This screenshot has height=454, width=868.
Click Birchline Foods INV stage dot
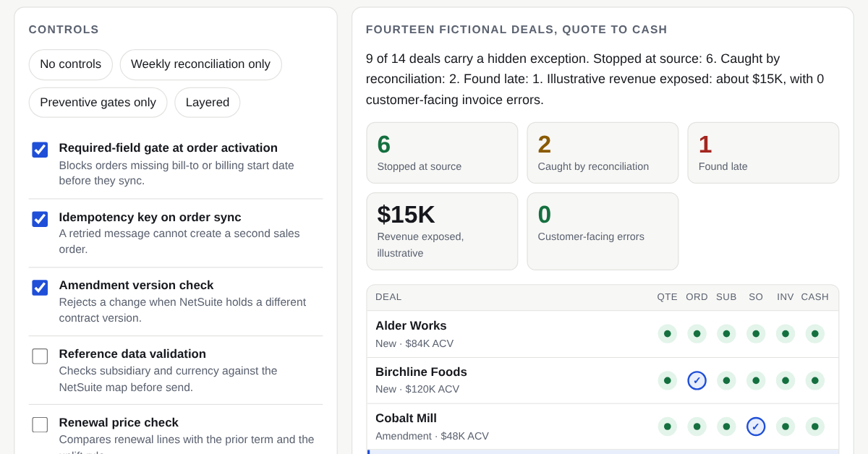pos(786,380)
